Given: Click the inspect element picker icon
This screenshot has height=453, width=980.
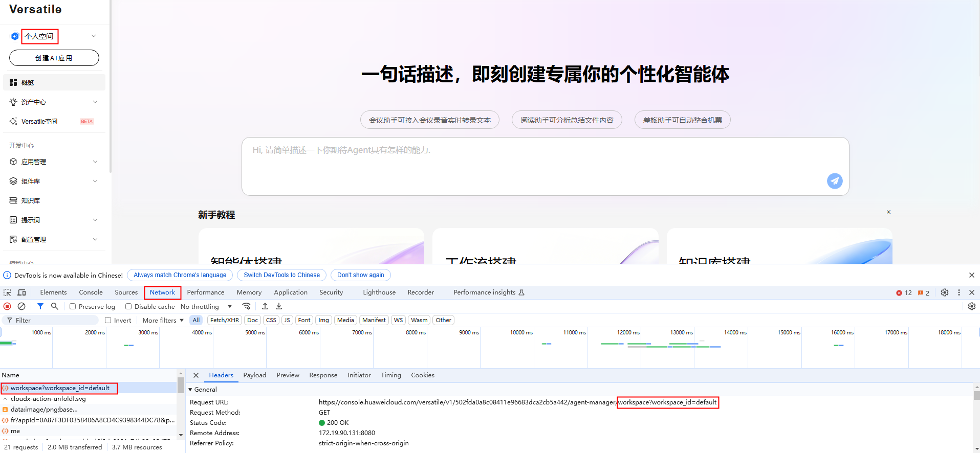Looking at the screenshot, I should (x=7, y=292).
